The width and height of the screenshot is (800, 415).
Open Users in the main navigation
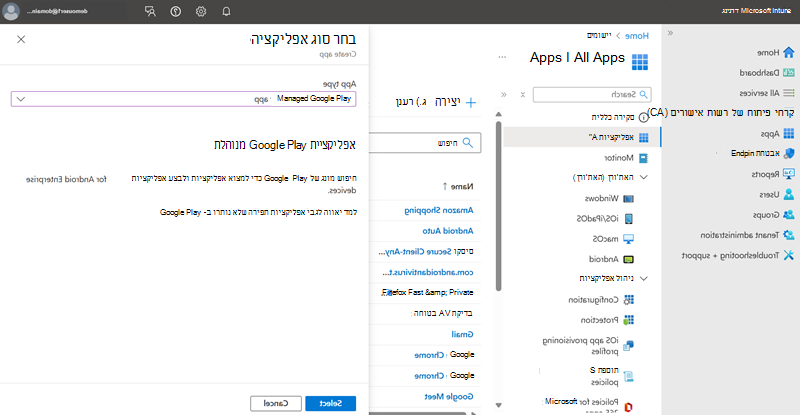click(777, 194)
